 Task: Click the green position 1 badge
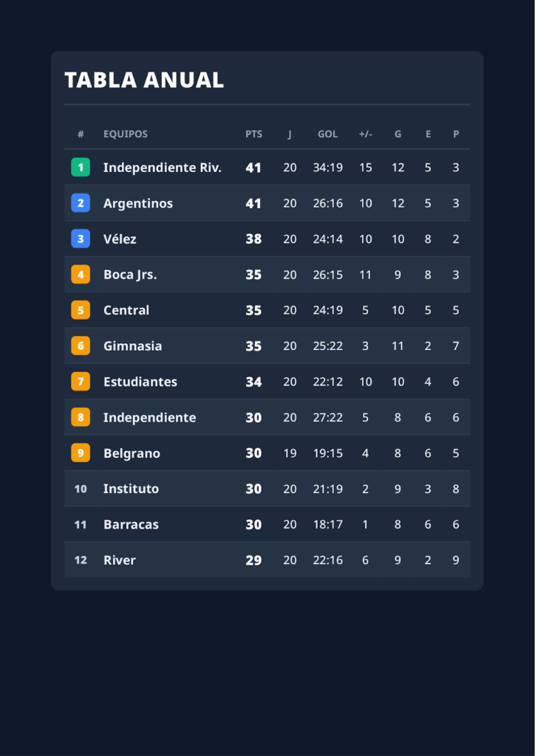coord(81,168)
